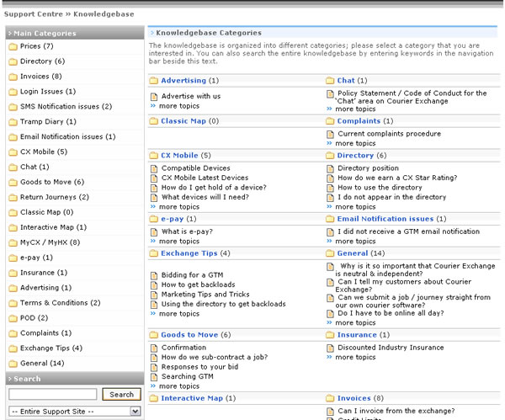Click folder icon next to Prices category
Viewport: 505px width, 420px height.
pyautogui.click(x=13, y=46)
